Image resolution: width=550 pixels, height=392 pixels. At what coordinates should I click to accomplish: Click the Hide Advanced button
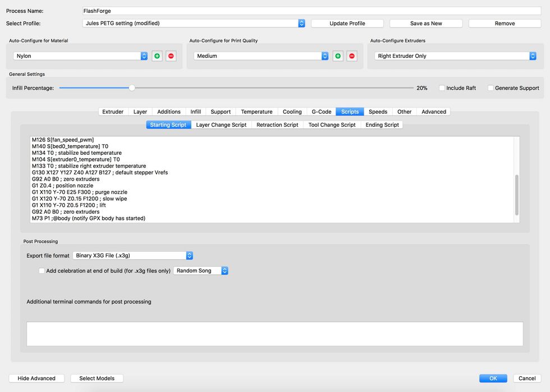[x=36, y=379]
